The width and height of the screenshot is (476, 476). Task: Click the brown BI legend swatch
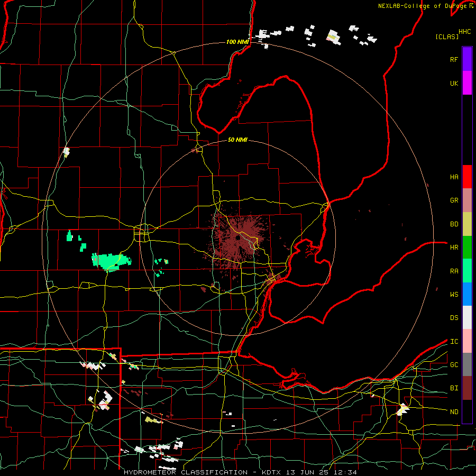(467, 388)
